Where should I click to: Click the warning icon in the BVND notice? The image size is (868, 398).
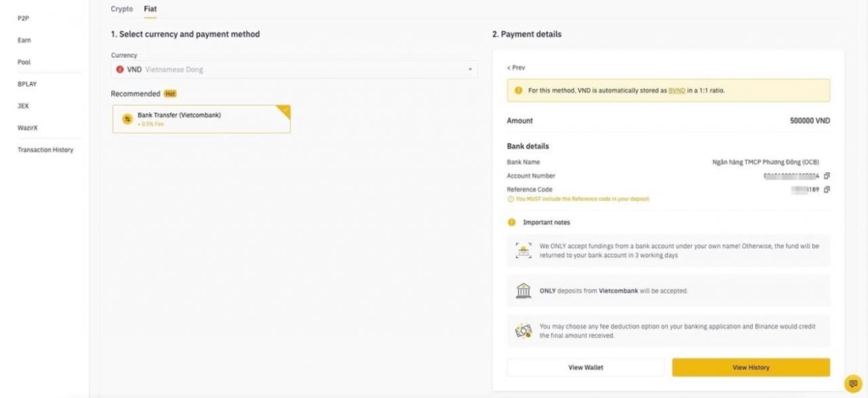click(x=519, y=90)
